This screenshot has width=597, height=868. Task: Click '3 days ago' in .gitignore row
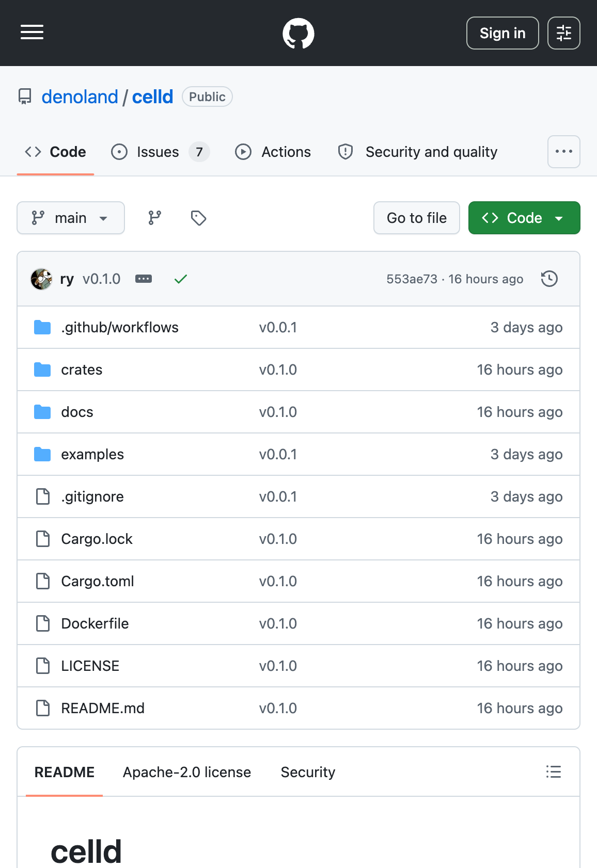click(526, 496)
